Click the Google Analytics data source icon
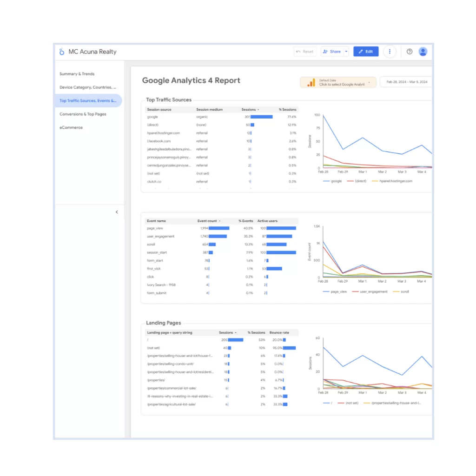Image resolution: width=476 pixels, height=476 pixels. click(311, 82)
